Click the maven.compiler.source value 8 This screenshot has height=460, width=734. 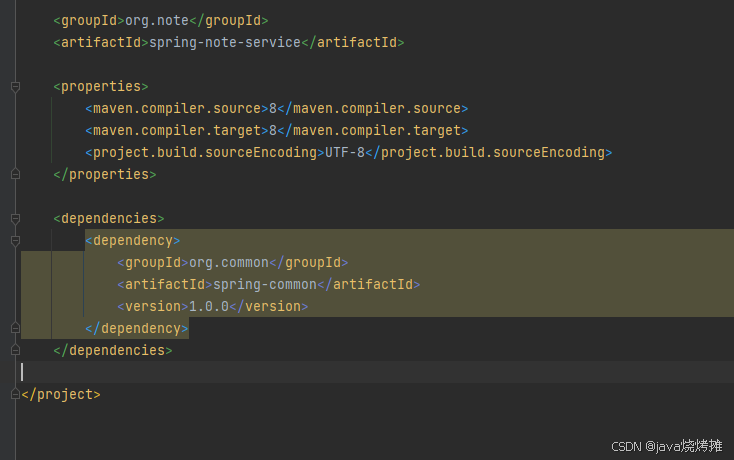pos(273,109)
